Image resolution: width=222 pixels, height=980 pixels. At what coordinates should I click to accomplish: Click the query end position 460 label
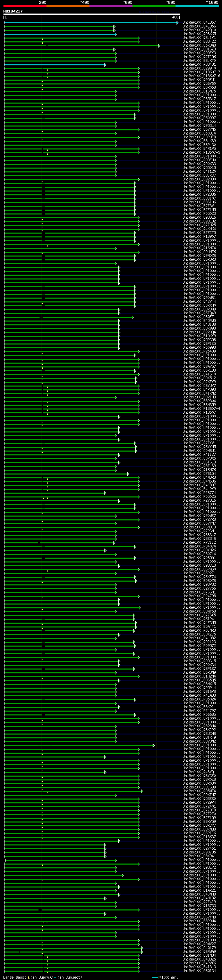pyautogui.click(x=175, y=17)
